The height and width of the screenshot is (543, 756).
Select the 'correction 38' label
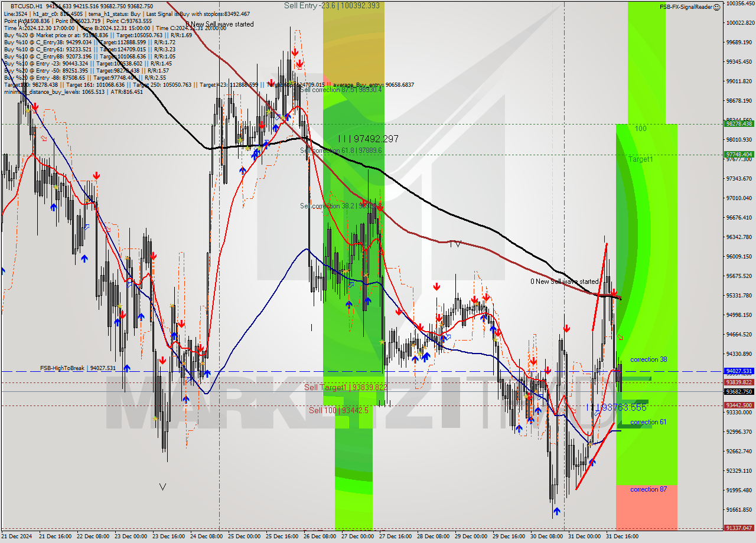[649, 359]
